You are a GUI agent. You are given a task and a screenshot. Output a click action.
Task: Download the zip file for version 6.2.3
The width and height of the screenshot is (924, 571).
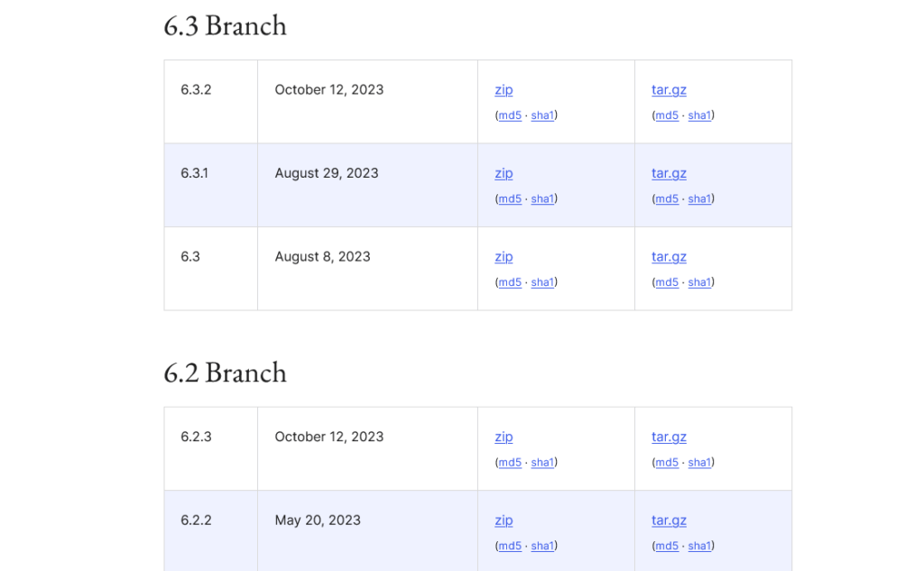(x=504, y=437)
